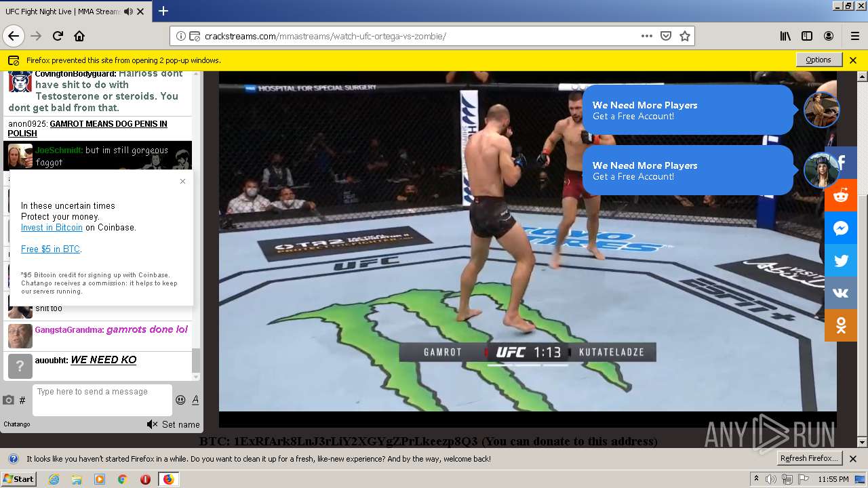Screen dimensions: 868x488
Task: Click the auoubht question-mark avatar
Action: click(20, 366)
